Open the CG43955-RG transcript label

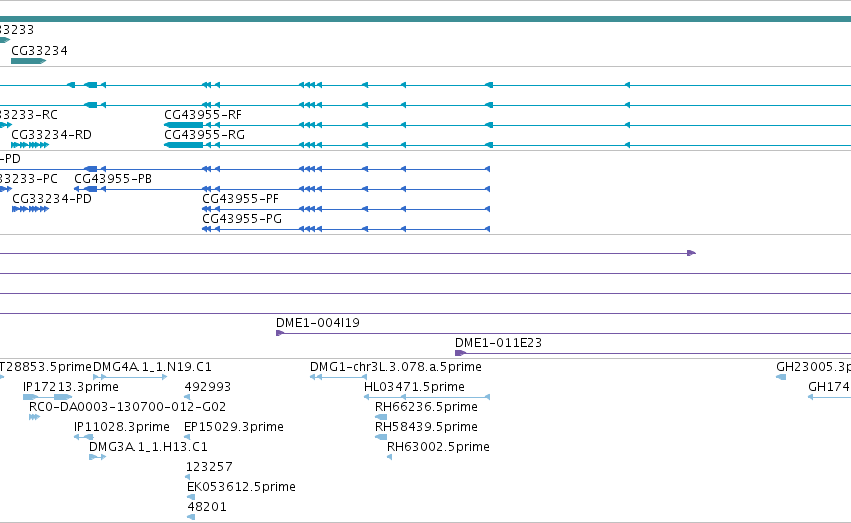coord(205,135)
